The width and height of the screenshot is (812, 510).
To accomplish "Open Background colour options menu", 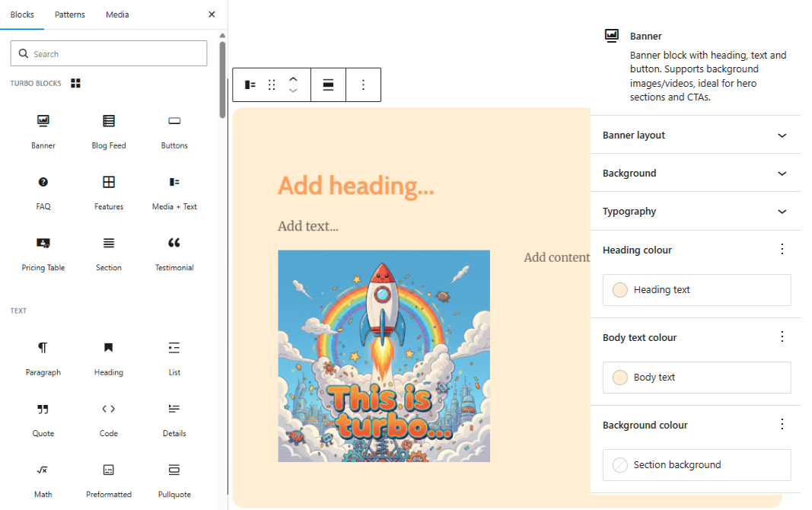I will (x=782, y=425).
